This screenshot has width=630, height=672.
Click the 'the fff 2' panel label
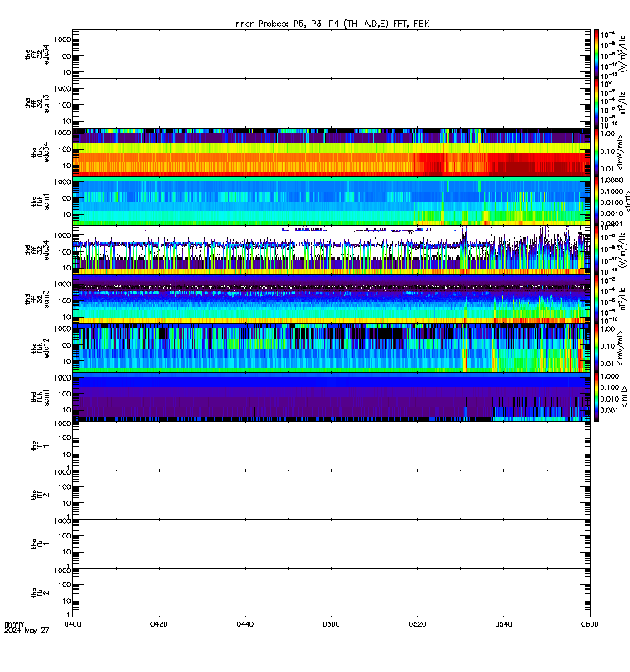click(40, 495)
